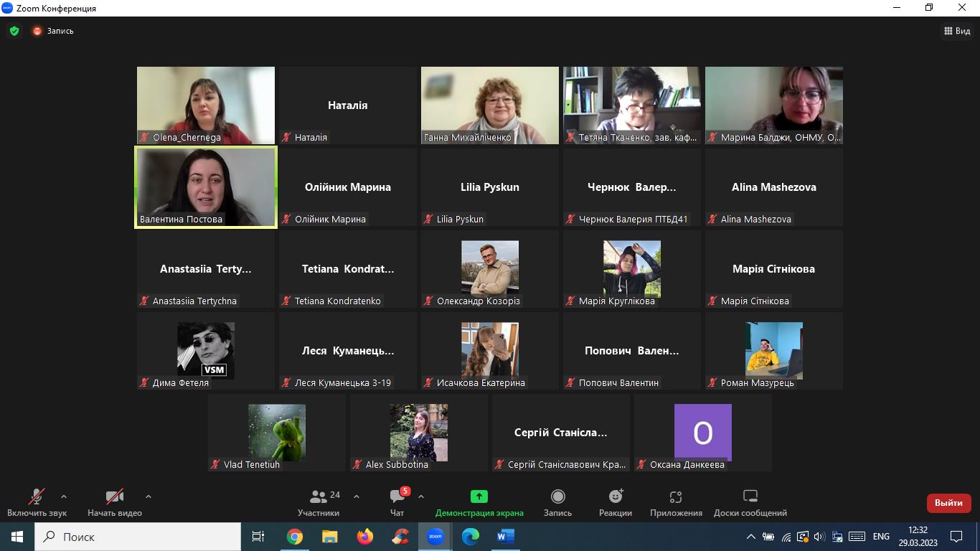The image size is (980, 551).
Task: Click the Запись record button in toolbar
Action: (x=557, y=502)
